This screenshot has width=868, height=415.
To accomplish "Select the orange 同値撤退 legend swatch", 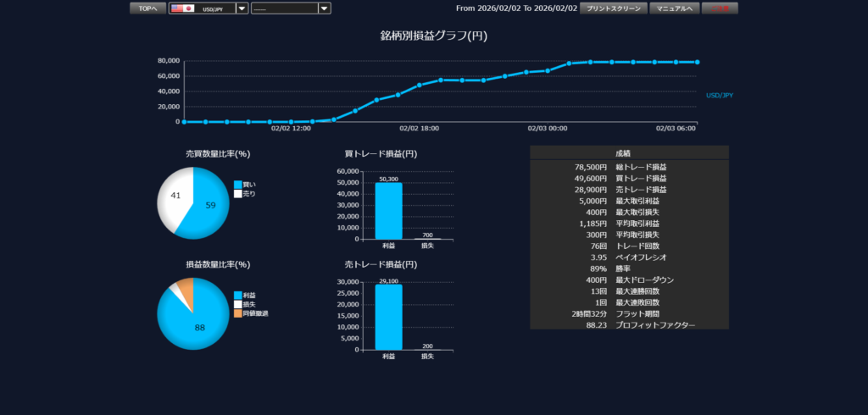I will pyautogui.click(x=238, y=313).
